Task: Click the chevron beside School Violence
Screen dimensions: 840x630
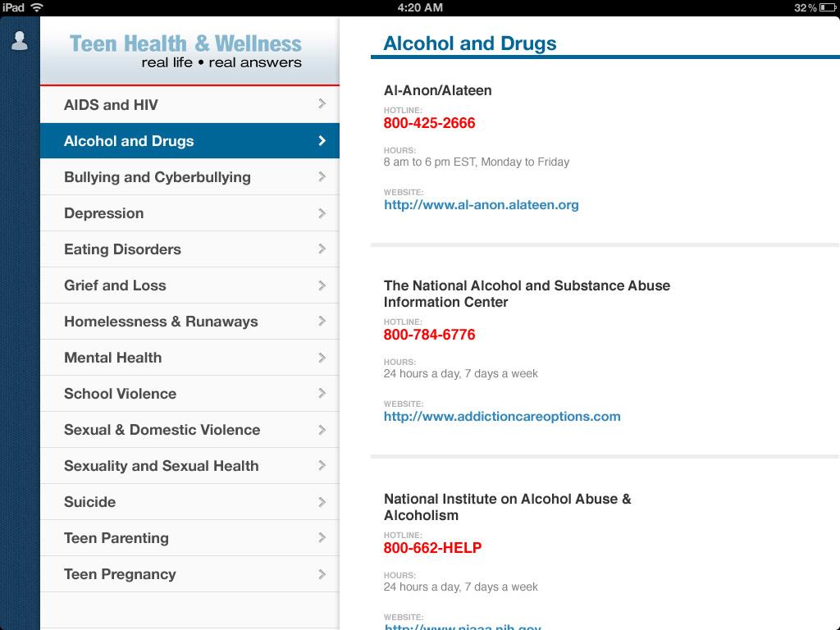Action: click(322, 393)
